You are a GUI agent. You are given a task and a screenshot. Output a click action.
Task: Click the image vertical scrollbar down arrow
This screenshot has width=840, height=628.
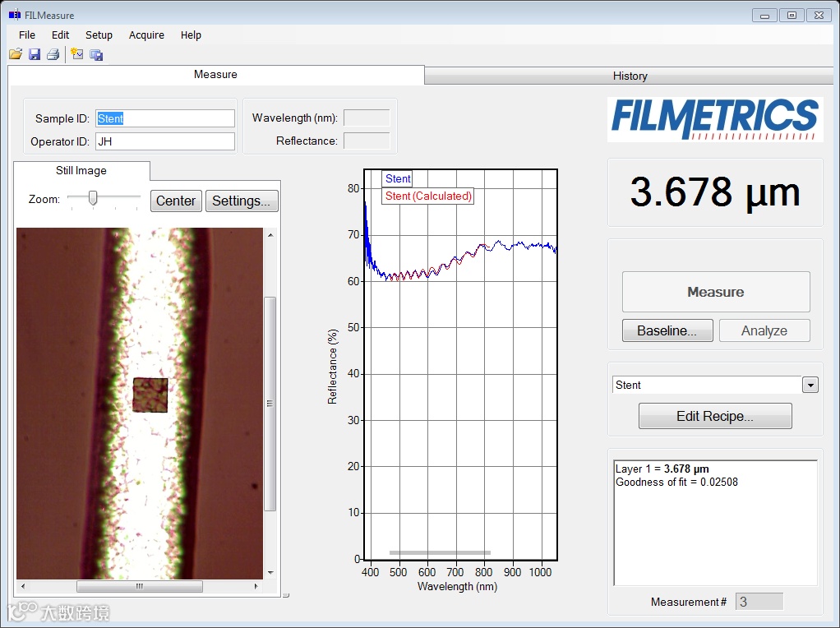point(270,572)
